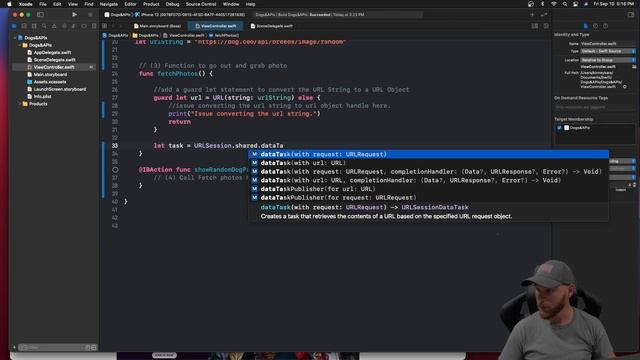Viewport: 640px width, 360px height.
Task: Open the Debug menu
Action: pos(172,4)
